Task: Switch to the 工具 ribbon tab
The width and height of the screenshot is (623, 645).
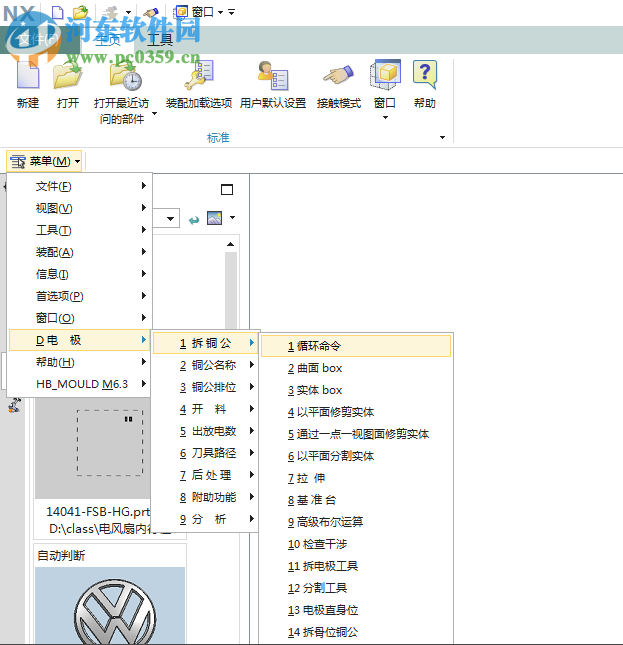Action: coord(160,40)
